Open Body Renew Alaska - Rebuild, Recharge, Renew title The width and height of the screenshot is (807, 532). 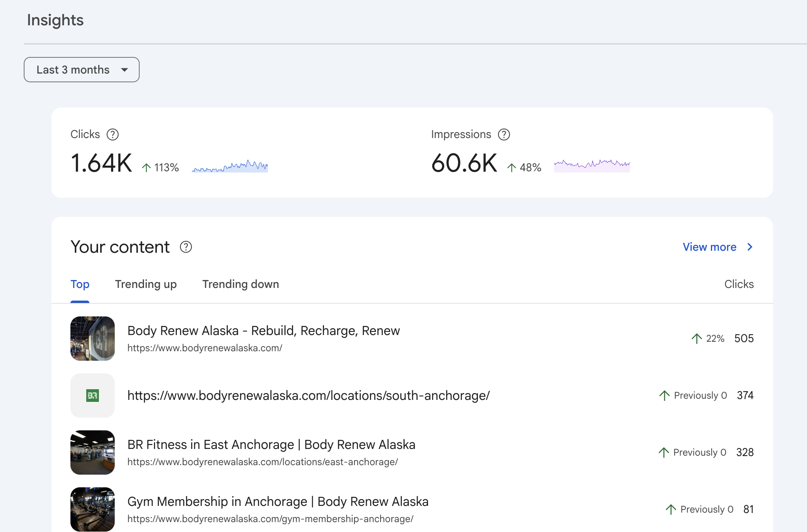263,331
